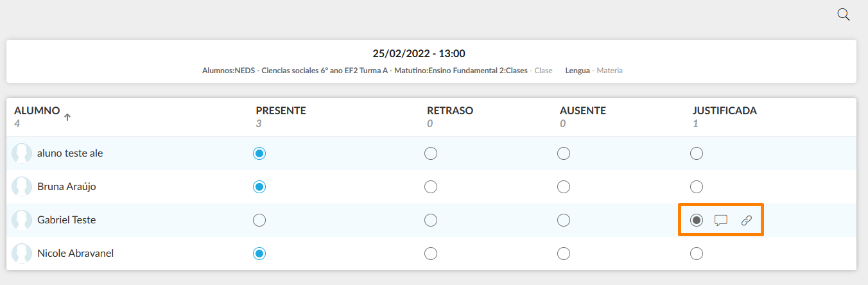Mark aluno teste ale as Justificada
Viewport: 868px width, 285px height.
[x=697, y=153]
